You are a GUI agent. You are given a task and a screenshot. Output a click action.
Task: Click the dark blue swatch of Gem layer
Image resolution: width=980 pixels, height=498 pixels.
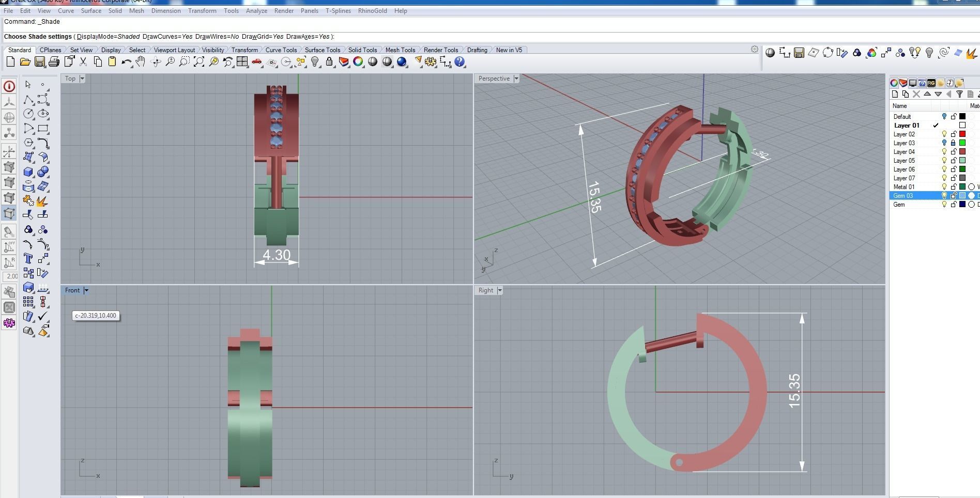point(962,205)
